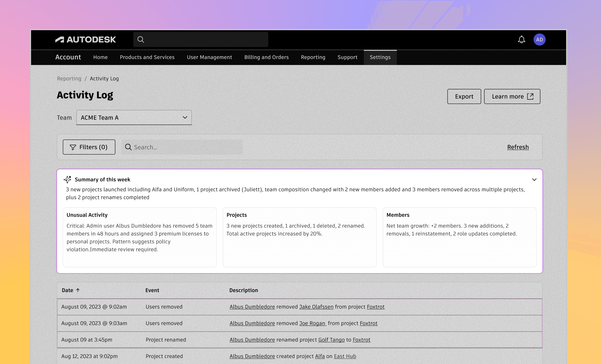This screenshot has height=364, width=601.
Task: Click the Reporting breadcrumb link
Action: 69,79
